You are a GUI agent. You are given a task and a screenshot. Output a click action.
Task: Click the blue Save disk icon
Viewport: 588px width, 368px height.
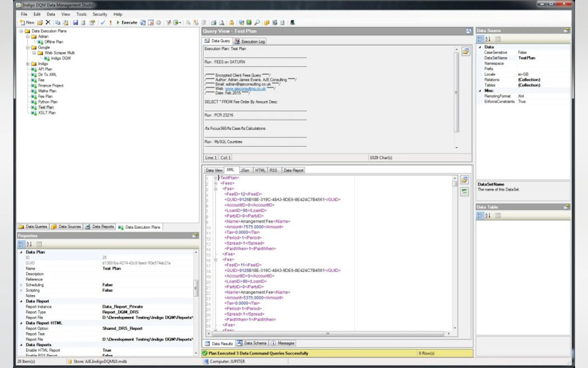pos(75,22)
